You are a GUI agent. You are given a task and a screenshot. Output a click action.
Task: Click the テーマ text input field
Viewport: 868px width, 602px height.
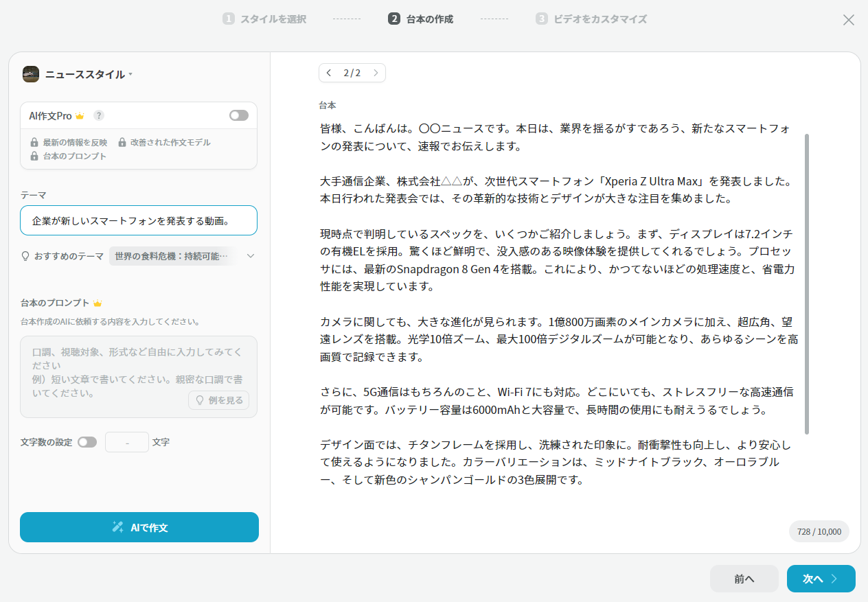tap(139, 220)
